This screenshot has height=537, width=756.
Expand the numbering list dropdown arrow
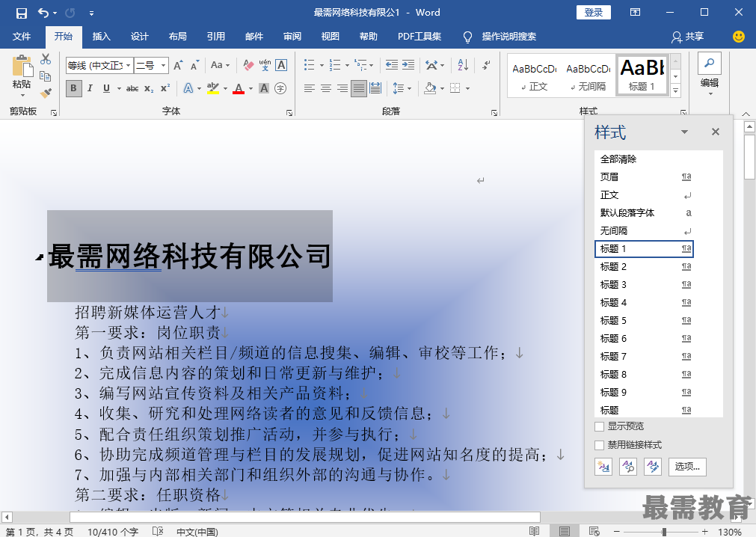(x=347, y=65)
